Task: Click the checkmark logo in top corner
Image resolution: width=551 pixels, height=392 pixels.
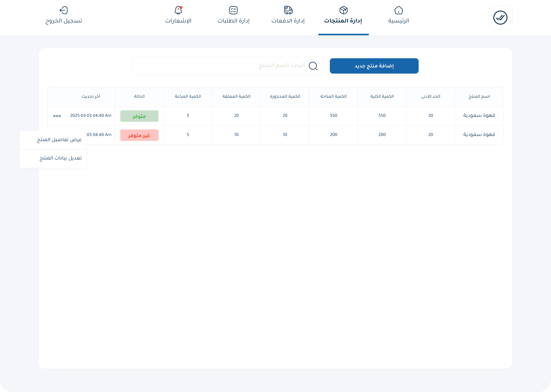Action: coord(500,18)
